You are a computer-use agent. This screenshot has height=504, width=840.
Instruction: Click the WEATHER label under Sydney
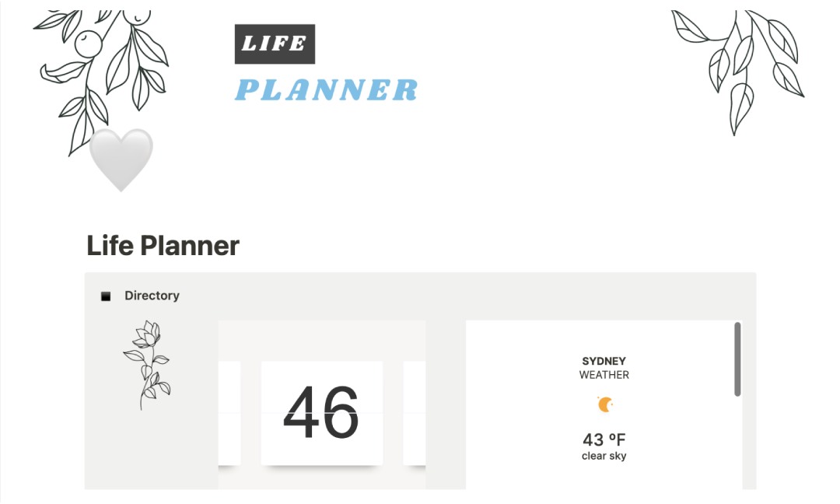pyautogui.click(x=604, y=375)
